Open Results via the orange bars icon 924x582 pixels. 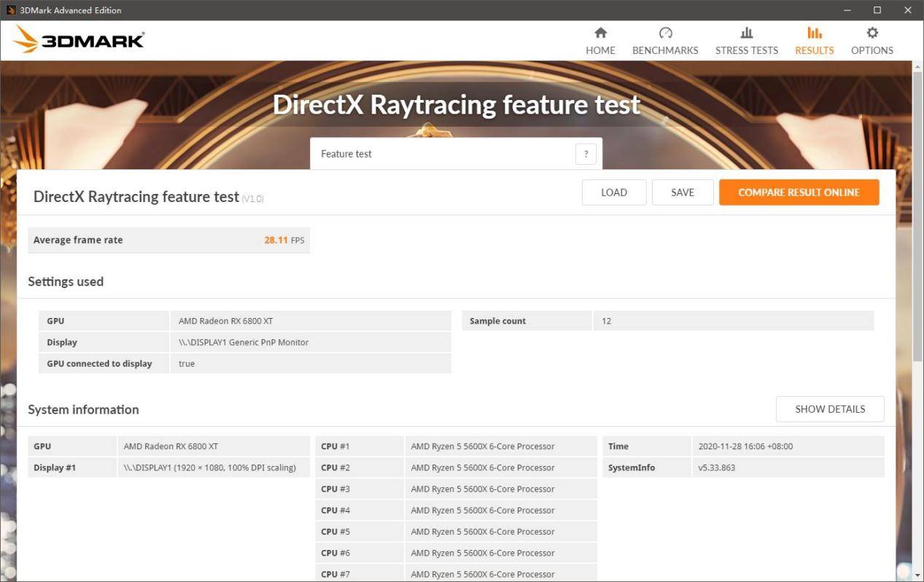(x=815, y=33)
